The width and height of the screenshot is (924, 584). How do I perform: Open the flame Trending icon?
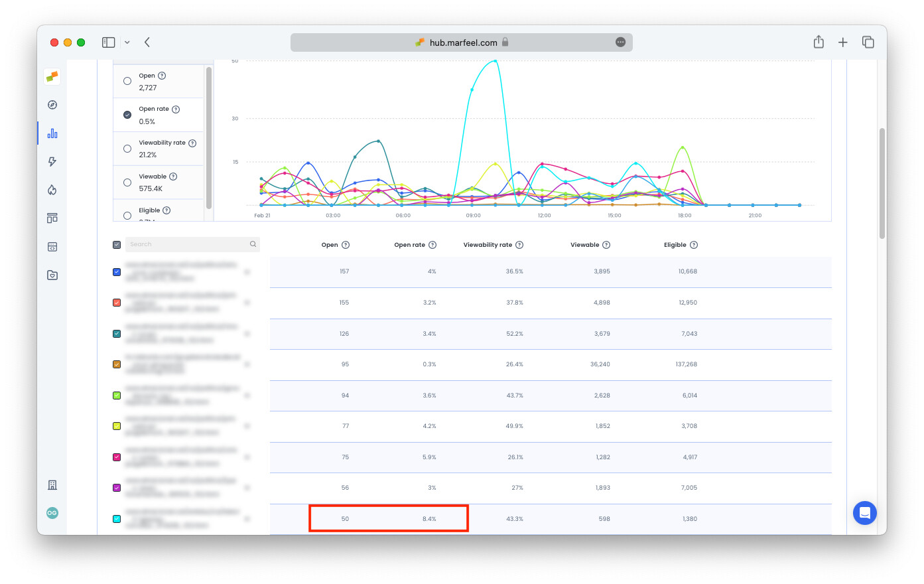coord(52,189)
